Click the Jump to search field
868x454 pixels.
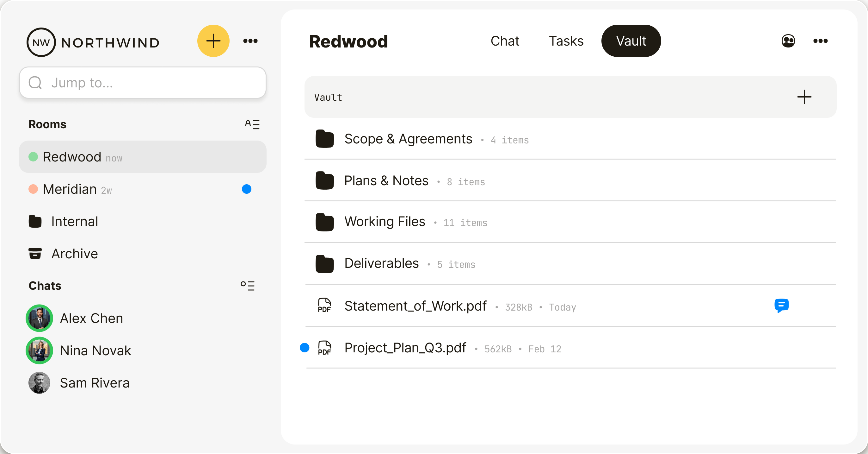[x=143, y=83]
